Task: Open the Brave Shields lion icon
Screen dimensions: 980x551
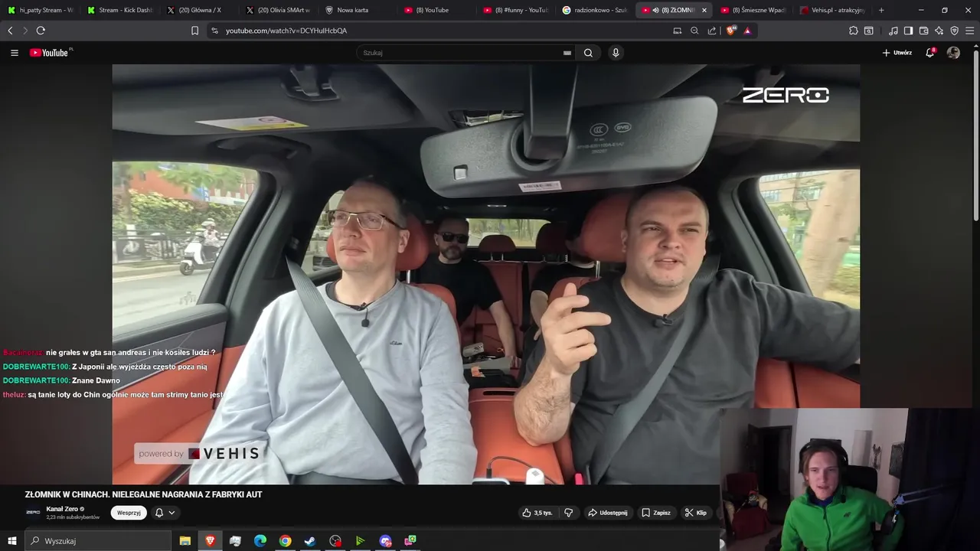Action: click(x=731, y=31)
